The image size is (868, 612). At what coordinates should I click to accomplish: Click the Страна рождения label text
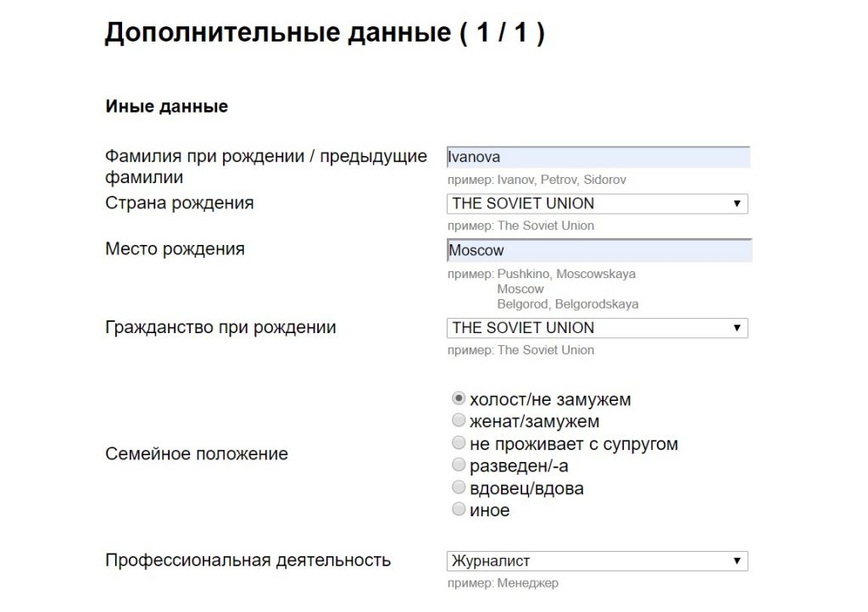[x=179, y=203]
